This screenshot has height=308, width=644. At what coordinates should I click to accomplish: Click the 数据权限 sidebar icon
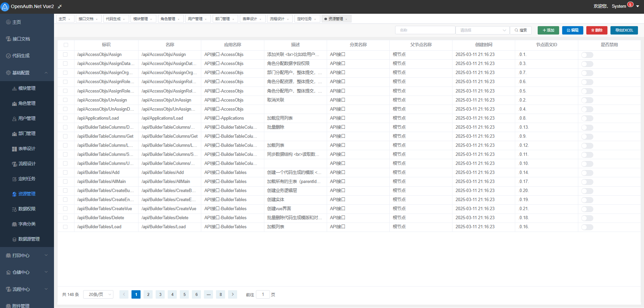pos(14,209)
